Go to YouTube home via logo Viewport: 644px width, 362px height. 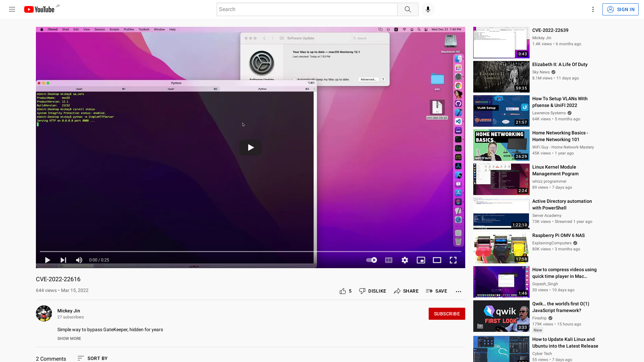point(39,9)
